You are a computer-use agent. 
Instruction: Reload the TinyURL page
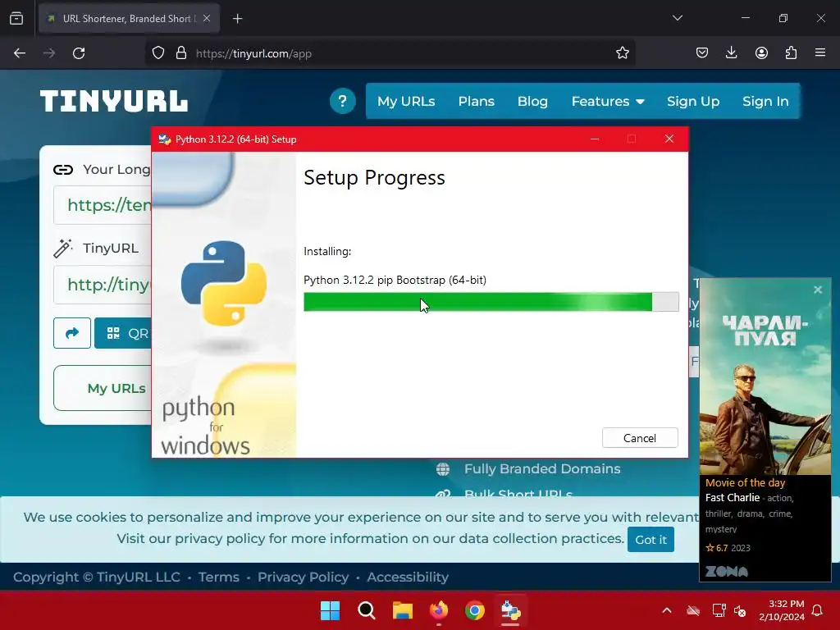(79, 53)
